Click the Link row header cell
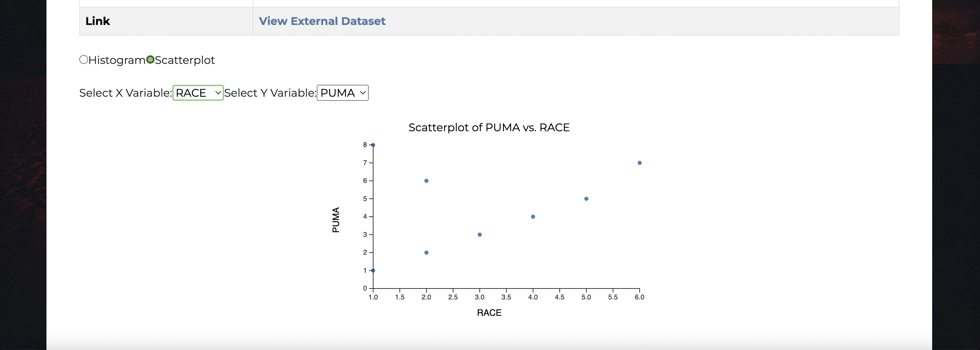The width and height of the screenshot is (980, 350). pos(166,21)
